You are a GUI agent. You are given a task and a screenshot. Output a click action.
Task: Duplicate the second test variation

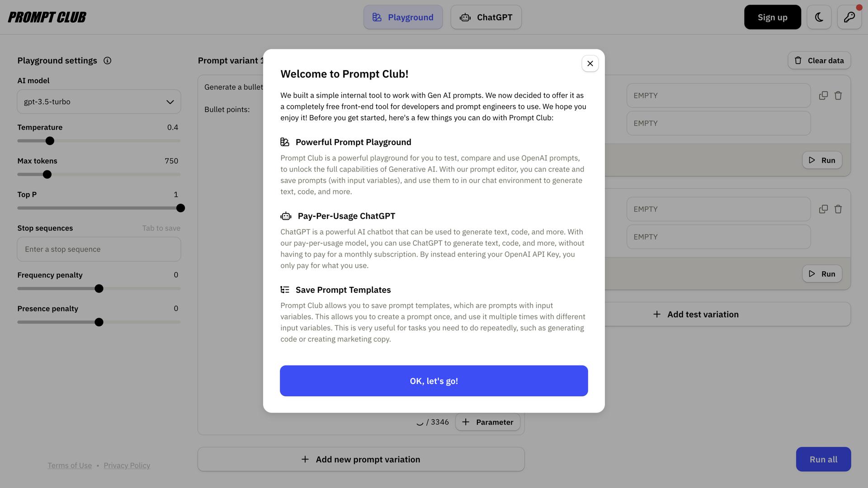pos(823,209)
